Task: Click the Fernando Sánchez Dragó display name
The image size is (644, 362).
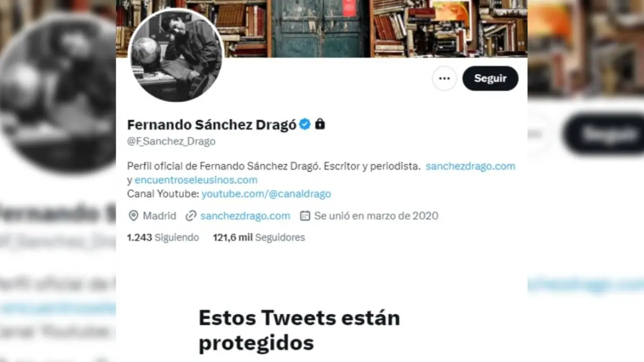Action: pyautogui.click(x=211, y=125)
